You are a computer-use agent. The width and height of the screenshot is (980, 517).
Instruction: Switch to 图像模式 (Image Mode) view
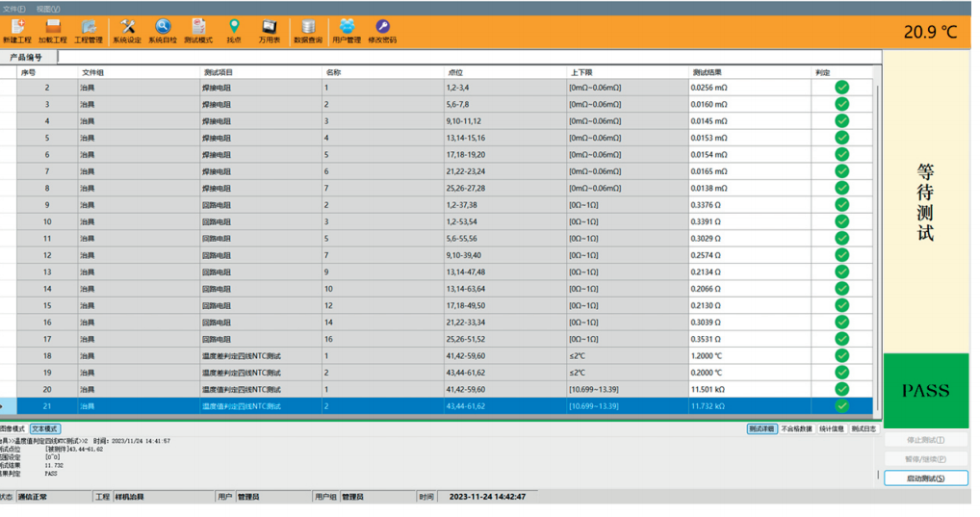[12, 428]
